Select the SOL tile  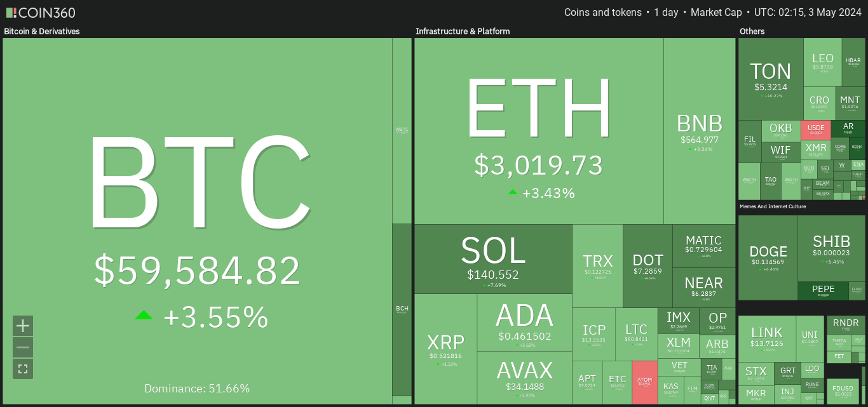pyautogui.click(x=493, y=259)
